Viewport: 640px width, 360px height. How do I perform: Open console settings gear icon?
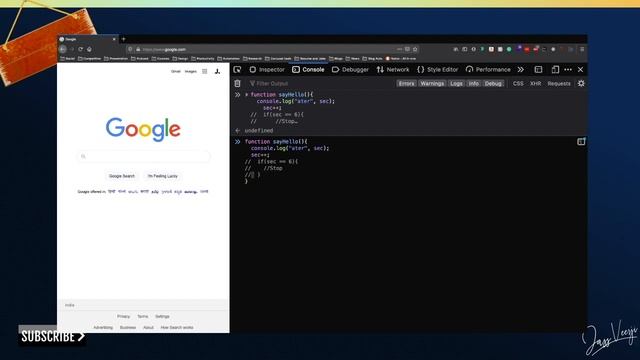581,83
